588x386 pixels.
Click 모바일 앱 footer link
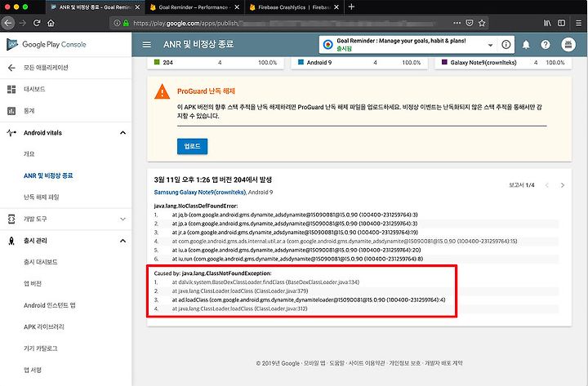(x=314, y=363)
